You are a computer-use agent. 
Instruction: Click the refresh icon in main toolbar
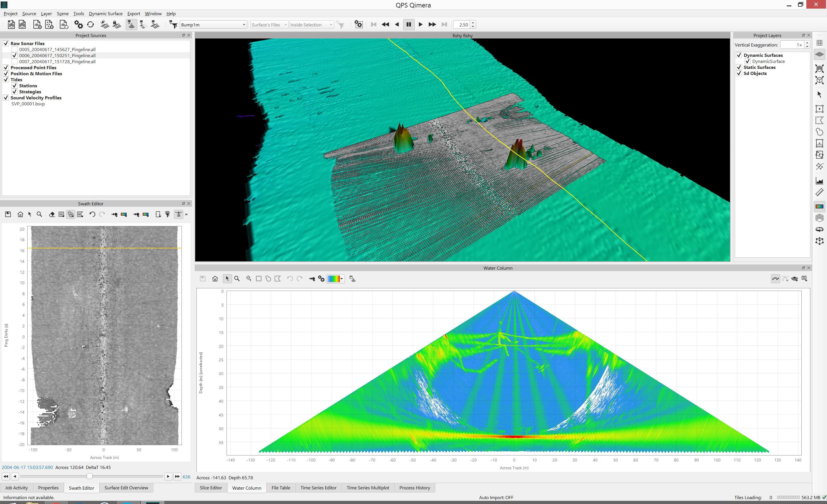(90, 24)
